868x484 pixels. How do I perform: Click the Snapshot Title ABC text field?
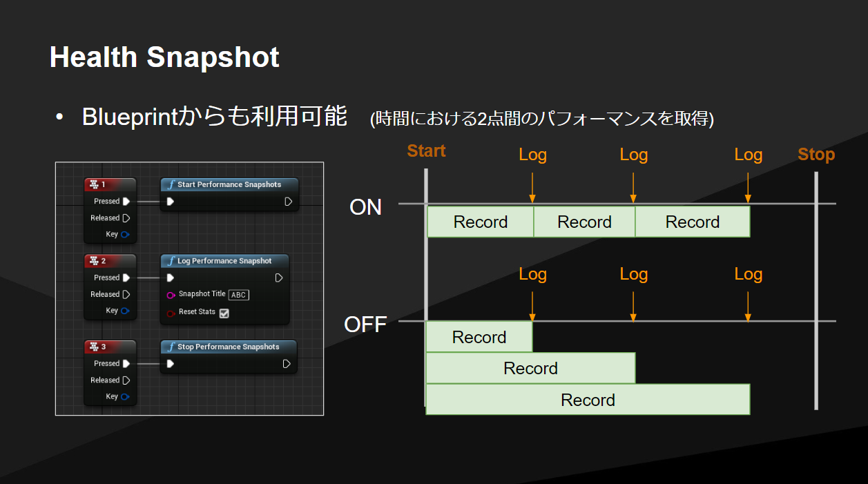(238, 295)
